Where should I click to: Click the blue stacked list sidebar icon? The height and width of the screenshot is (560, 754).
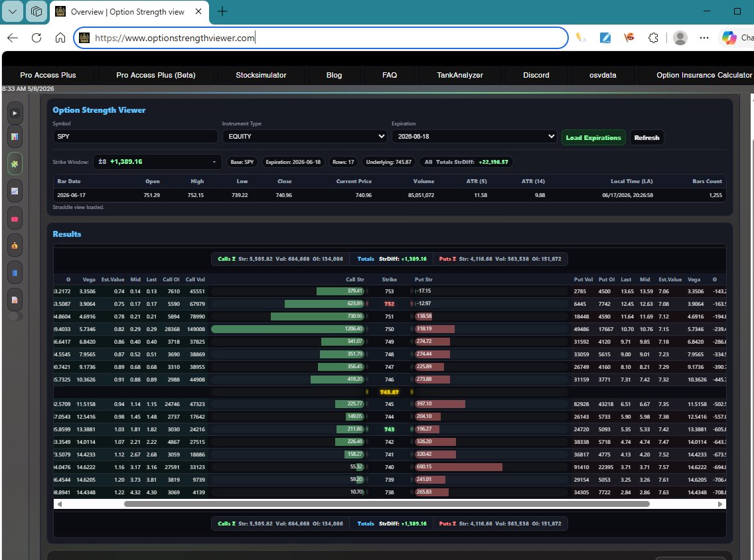click(15, 273)
